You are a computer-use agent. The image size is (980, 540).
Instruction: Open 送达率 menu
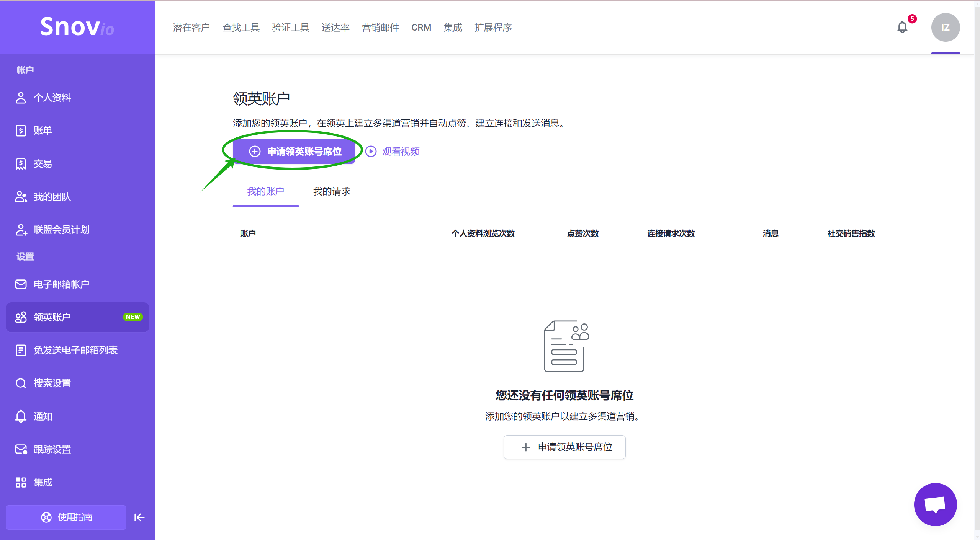pos(335,28)
